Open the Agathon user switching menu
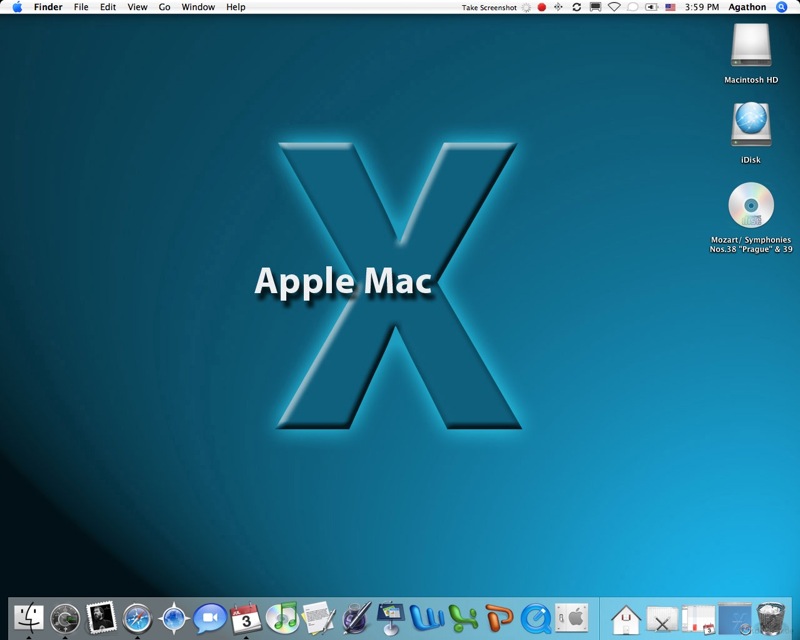This screenshot has height=640, width=800. coord(747,7)
